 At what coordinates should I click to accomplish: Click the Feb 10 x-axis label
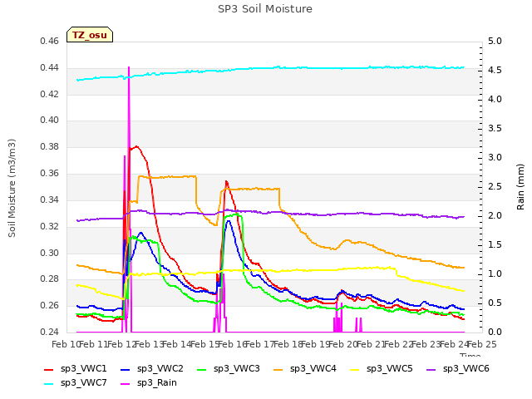coord(66,344)
